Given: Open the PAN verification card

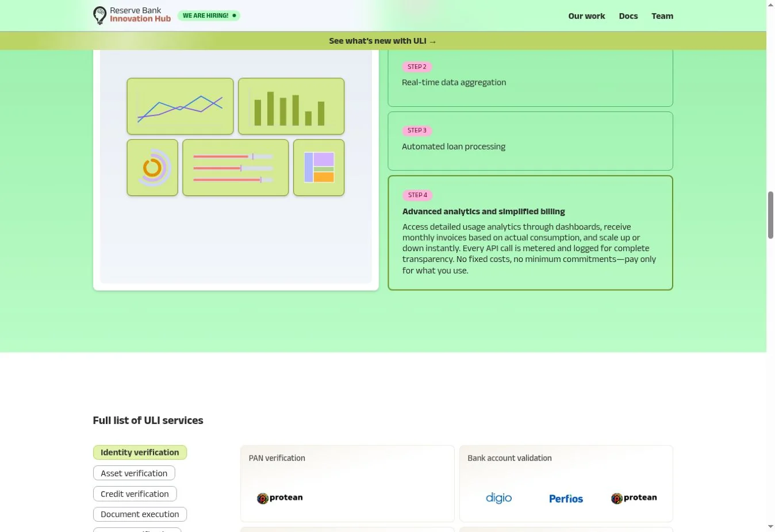Looking at the screenshot, I should [x=347, y=483].
